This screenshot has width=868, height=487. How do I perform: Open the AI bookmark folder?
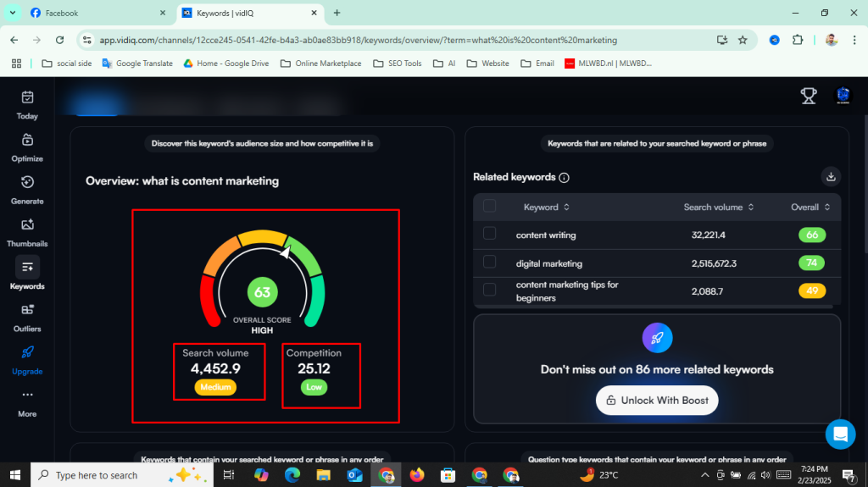point(444,64)
